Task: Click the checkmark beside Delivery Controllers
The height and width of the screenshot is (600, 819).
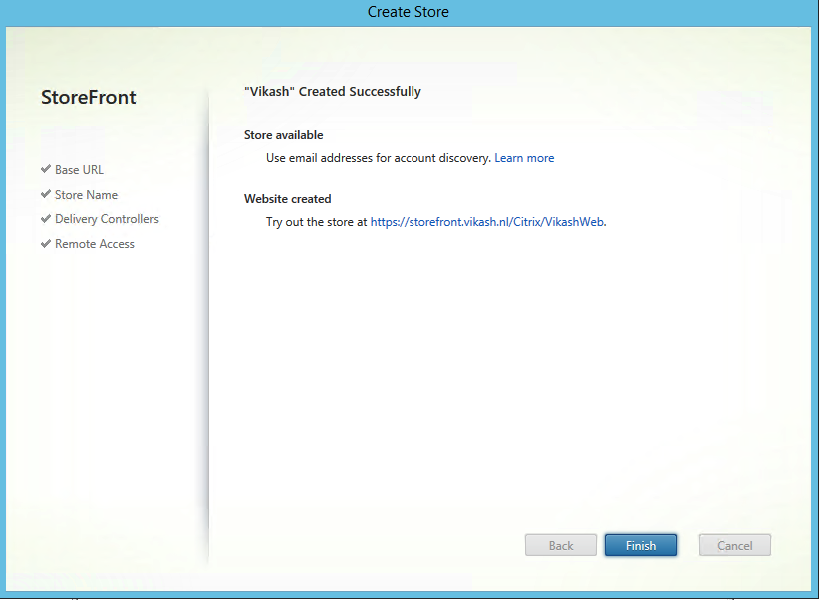Action: click(46, 218)
